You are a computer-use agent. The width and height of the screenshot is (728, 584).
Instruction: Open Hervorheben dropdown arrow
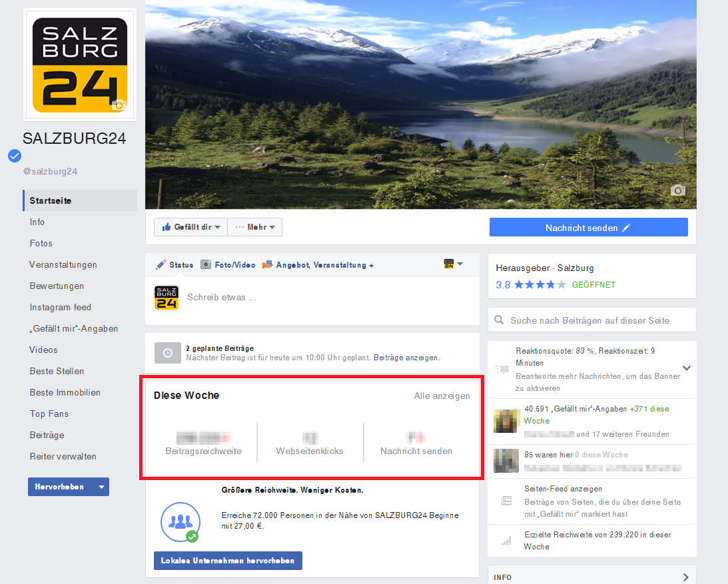(101, 487)
